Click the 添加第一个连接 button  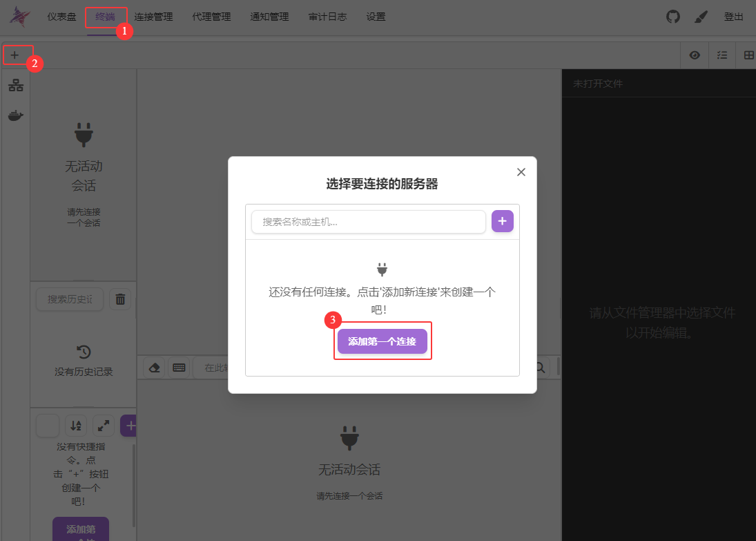pyautogui.click(x=382, y=341)
